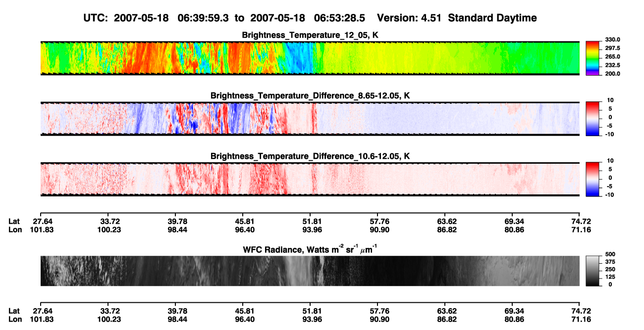Click longitude 96.40 below the 10.6-12.05 panel
Viewport: 644px width, 330px height.
point(243,230)
